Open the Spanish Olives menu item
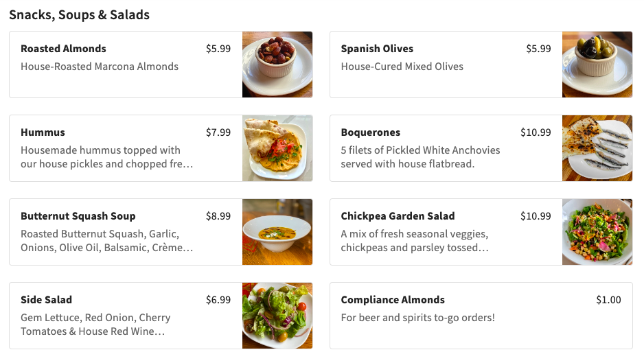Viewport: 644px width, 363px height. 377,49
